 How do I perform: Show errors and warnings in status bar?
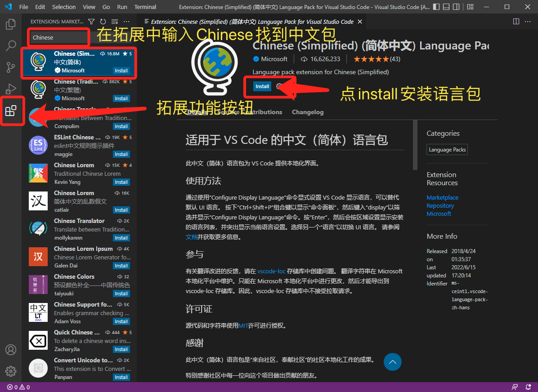tap(18, 387)
